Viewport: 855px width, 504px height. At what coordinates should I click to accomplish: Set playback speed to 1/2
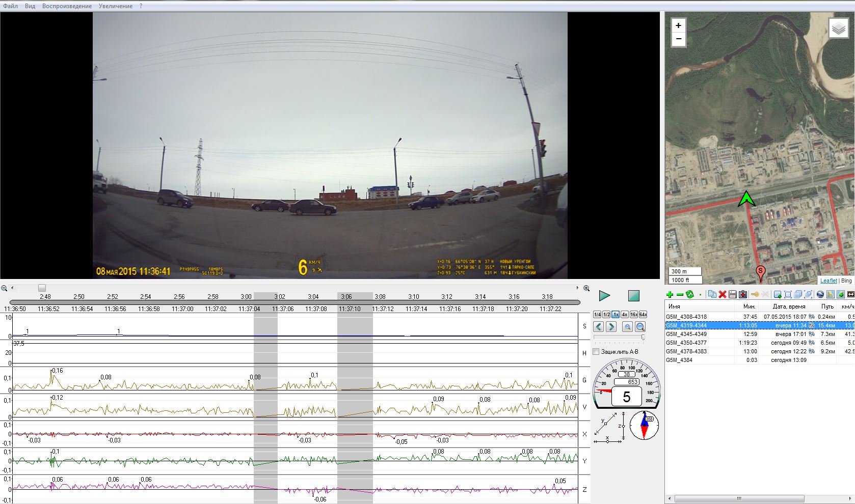click(x=606, y=315)
